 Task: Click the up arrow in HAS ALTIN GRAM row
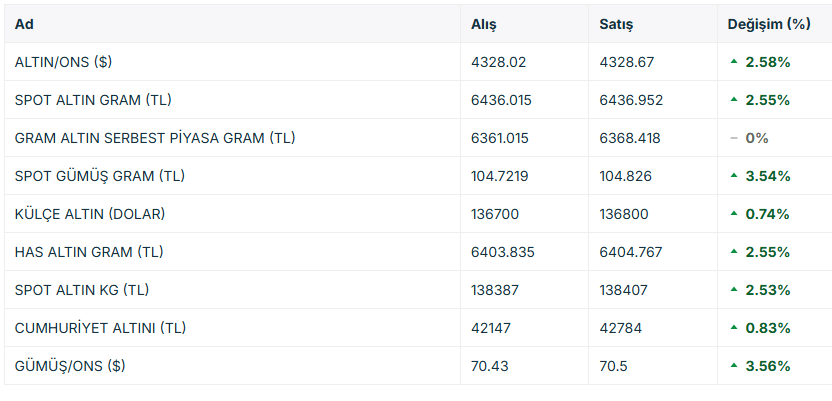[734, 251]
